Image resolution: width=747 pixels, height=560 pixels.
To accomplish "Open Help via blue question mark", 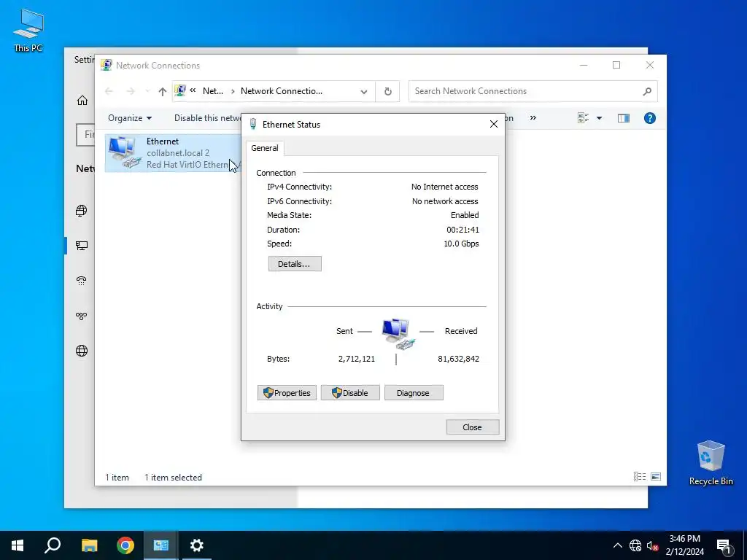I will click(649, 118).
